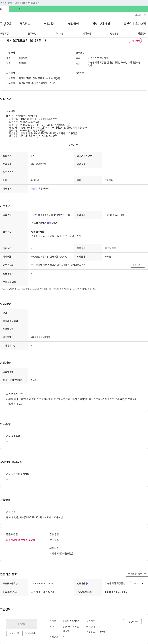Image resolution: width=148 pixels, height=644 pixels.
Task: Click certification number KJBD002506270005
Action: (116, 592)
